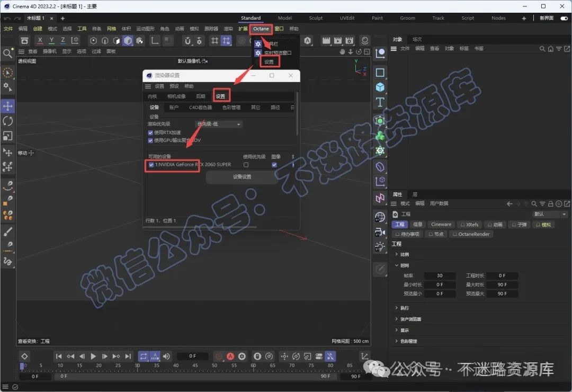This screenshot has height=392, width=572.
Task: Toggle the 新界面 switch at top right
Action: (x=564, y=18)
